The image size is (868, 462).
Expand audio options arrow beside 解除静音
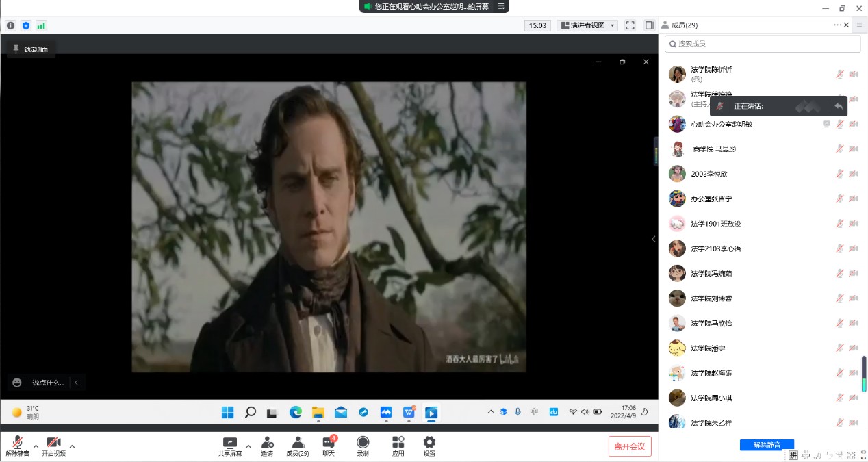point(36,446)
